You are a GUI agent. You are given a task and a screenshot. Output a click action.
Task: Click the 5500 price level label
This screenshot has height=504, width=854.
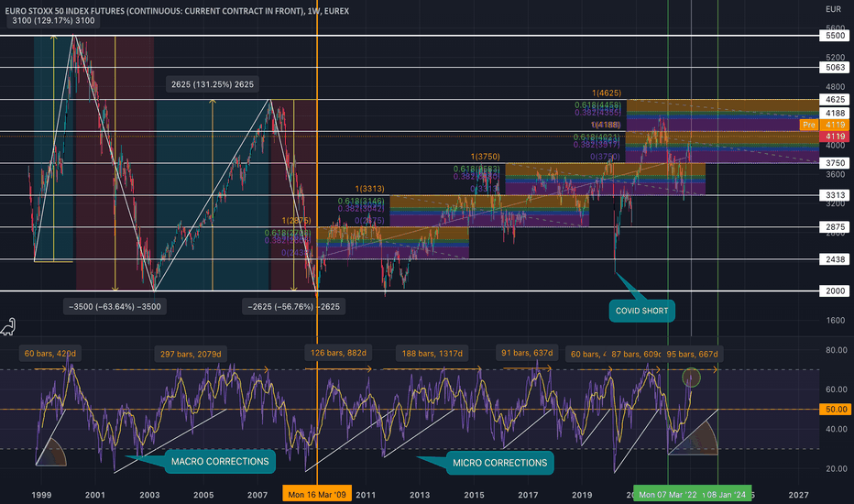[x=835, y=36]
